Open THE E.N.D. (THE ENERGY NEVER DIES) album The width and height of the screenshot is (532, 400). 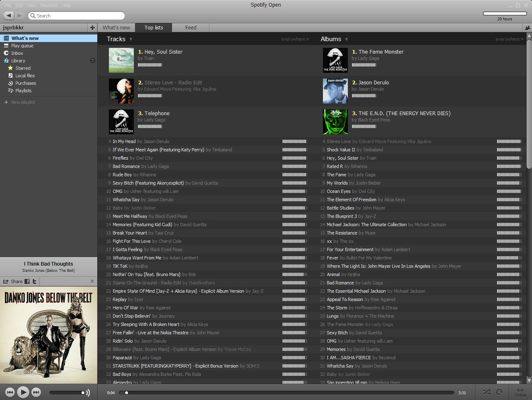coord(404,114)
